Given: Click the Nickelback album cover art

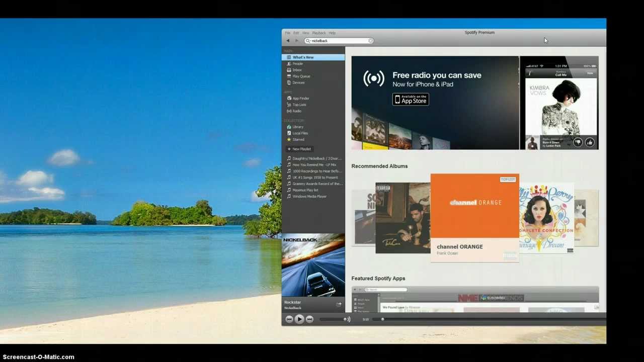Looking at the screenshot, I should coord(313,265).
